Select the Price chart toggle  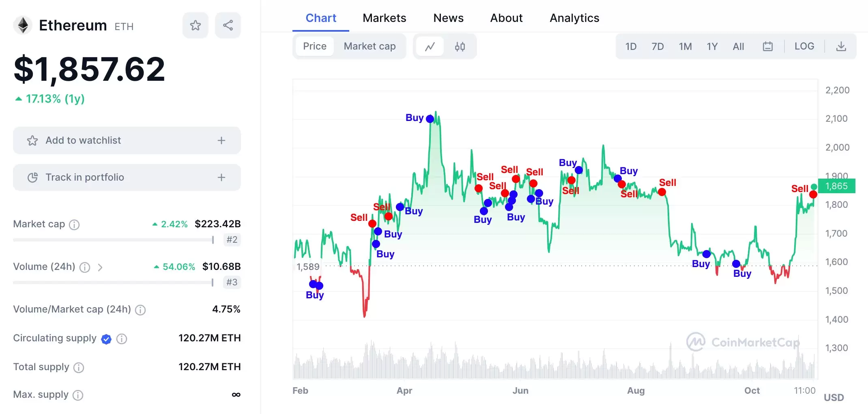(x=314, y=46)
